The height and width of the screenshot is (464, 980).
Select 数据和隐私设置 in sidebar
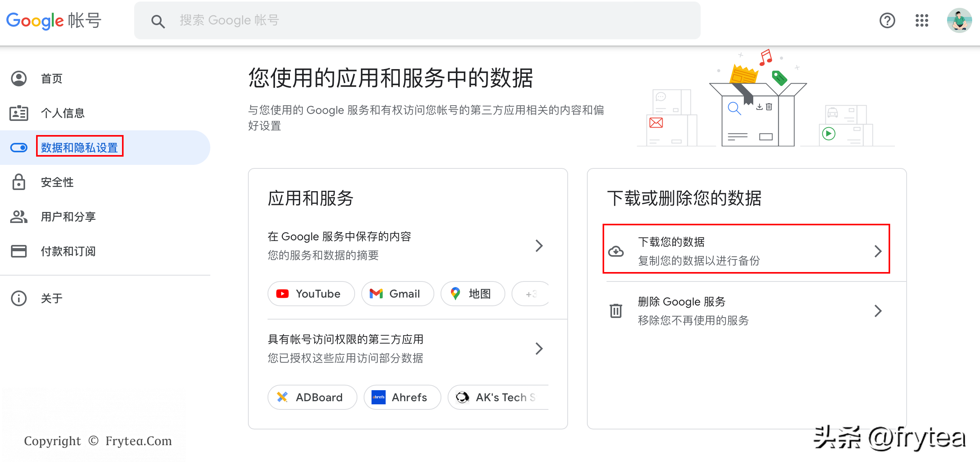pos(80,148)
